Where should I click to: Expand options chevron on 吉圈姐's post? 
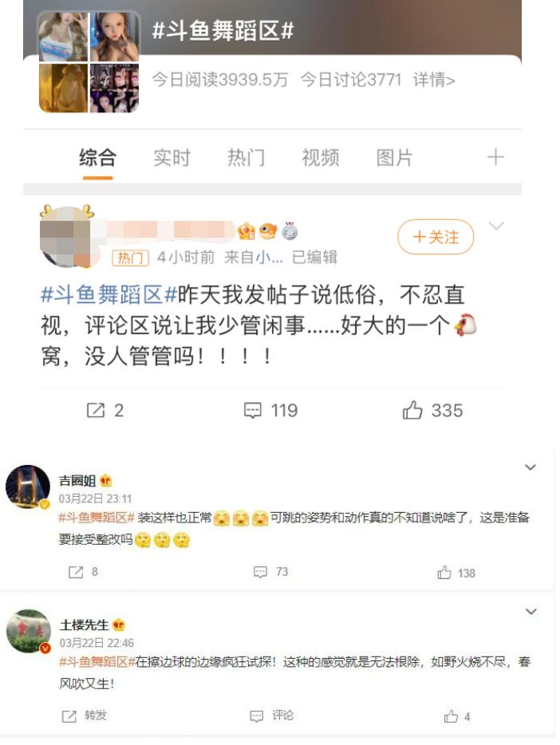point(530,467)
